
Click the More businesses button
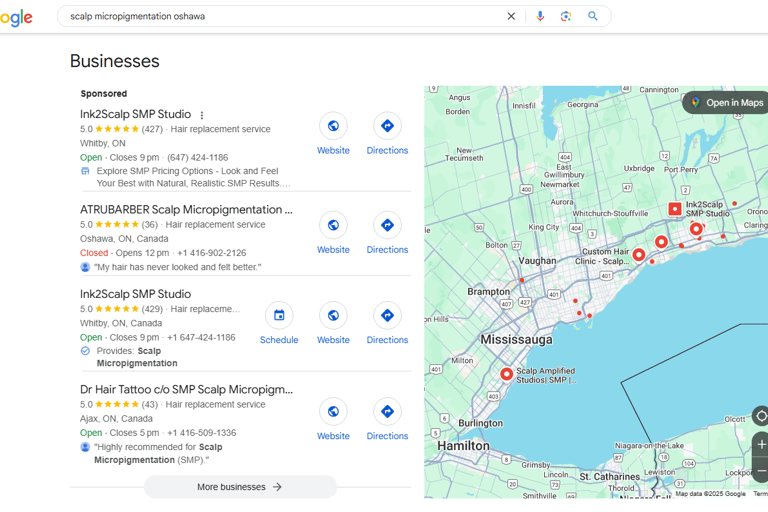click(240, 487)
